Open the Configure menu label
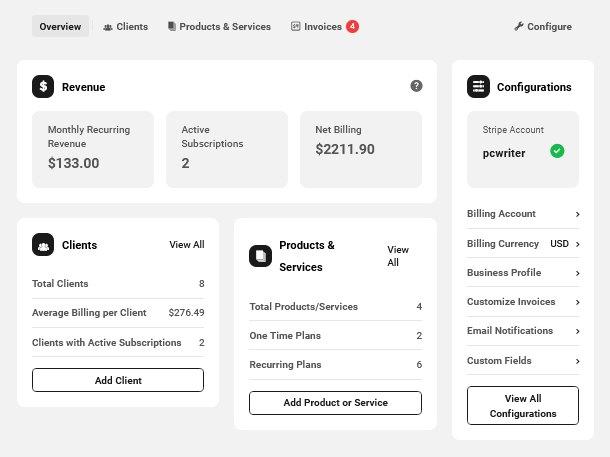This screenshot has width=610, height=457. click(549, 26)
